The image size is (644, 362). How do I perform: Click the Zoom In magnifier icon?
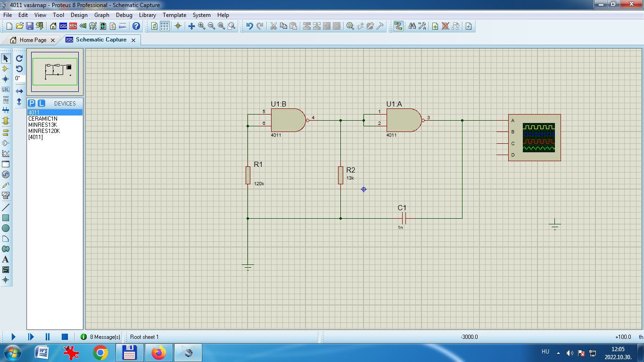(202, 26)
